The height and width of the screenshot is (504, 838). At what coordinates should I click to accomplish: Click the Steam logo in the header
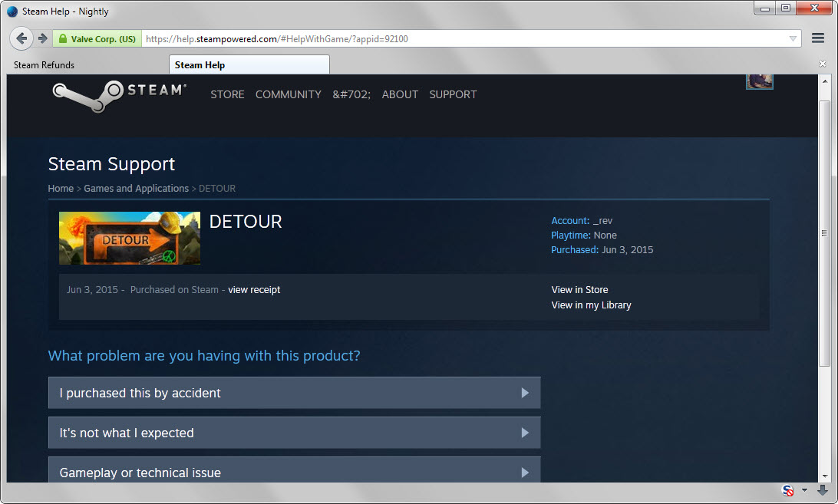pos(120,95)
